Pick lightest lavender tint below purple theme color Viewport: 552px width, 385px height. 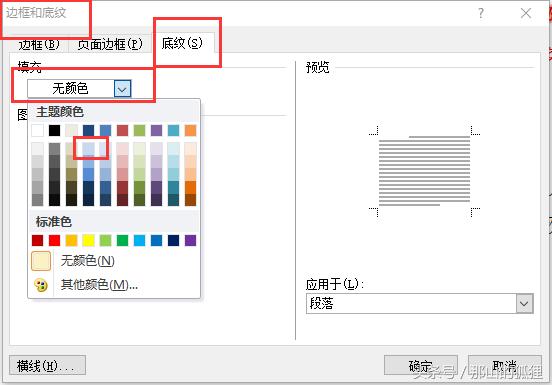pyautogui.click(x=156, y=149)
